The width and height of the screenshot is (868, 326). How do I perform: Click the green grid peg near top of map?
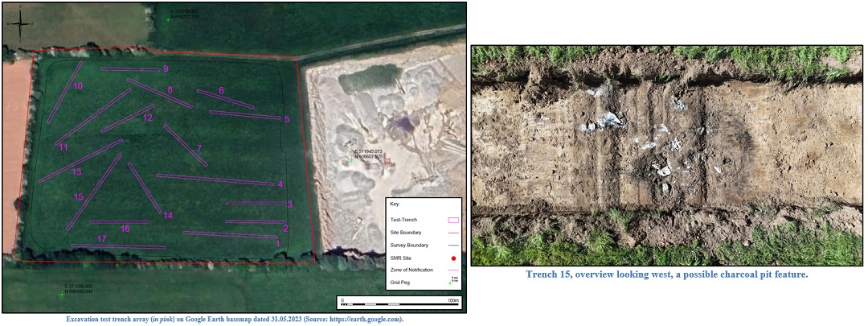pos(168,19)
